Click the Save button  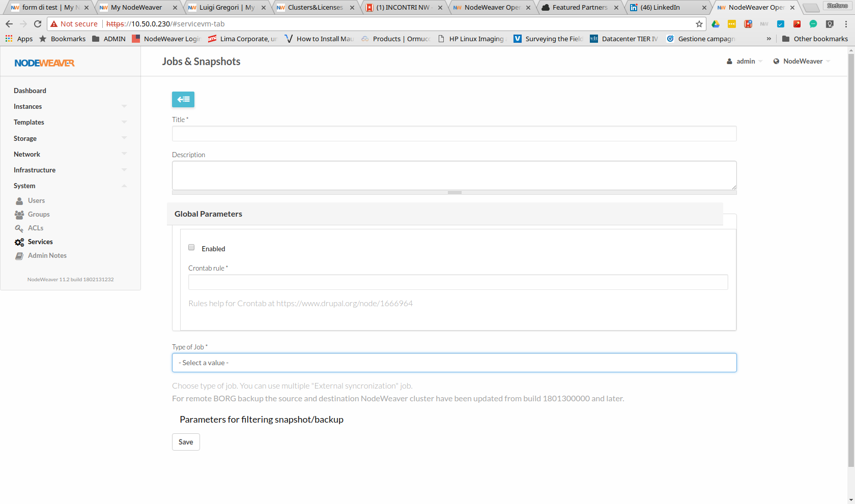click(x=186, y=442)
